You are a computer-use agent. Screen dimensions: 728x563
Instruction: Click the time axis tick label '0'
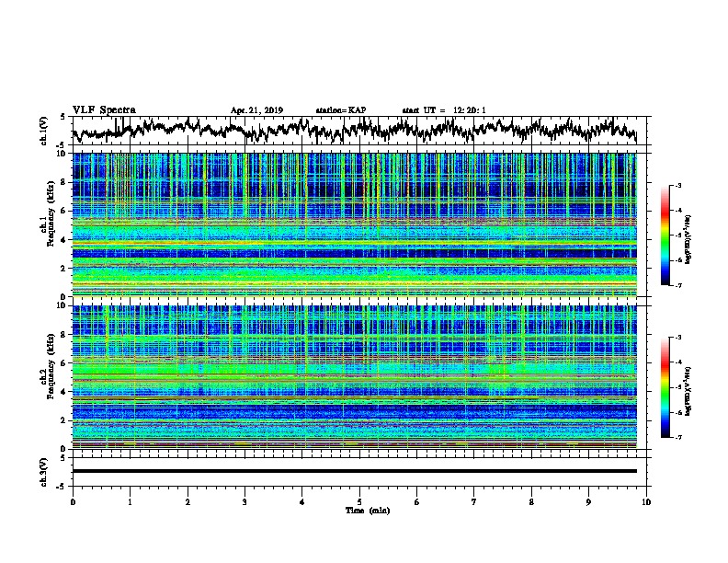(73, 502)
